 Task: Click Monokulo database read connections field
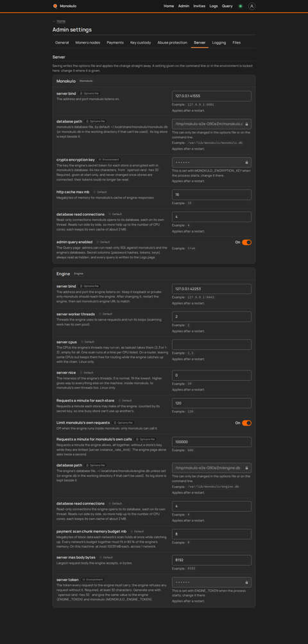click(212, 217)
